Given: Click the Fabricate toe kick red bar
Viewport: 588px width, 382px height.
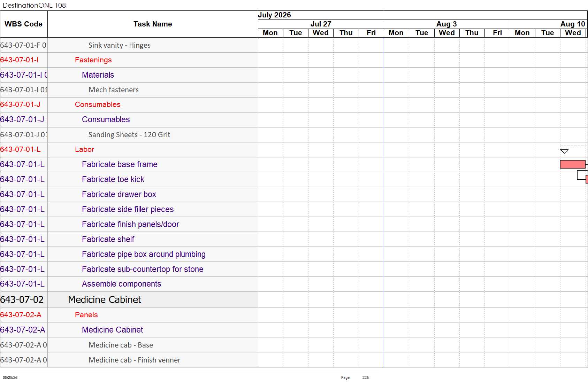Looking at the screenshot, I should tap(587, 179).
